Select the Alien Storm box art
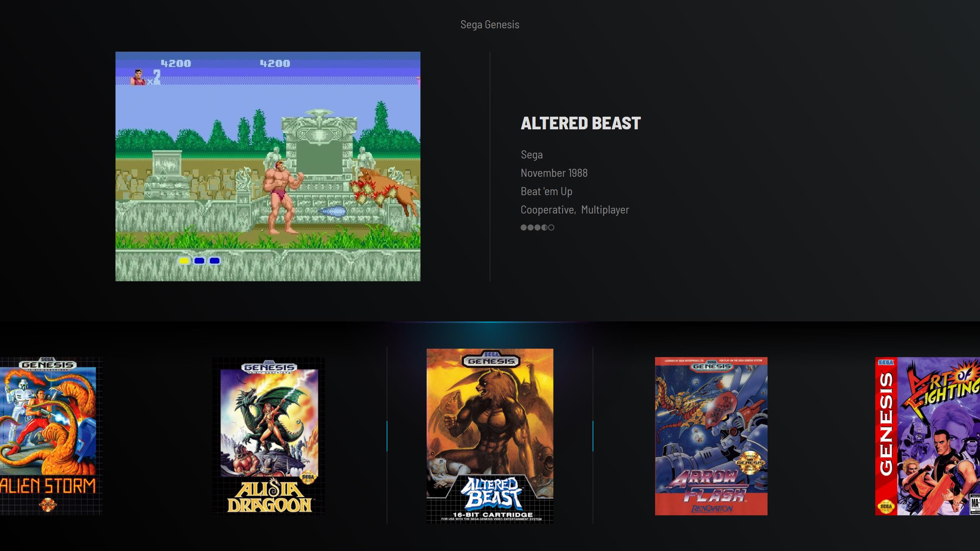Screen dimensions: 980x551 (51, 436)
